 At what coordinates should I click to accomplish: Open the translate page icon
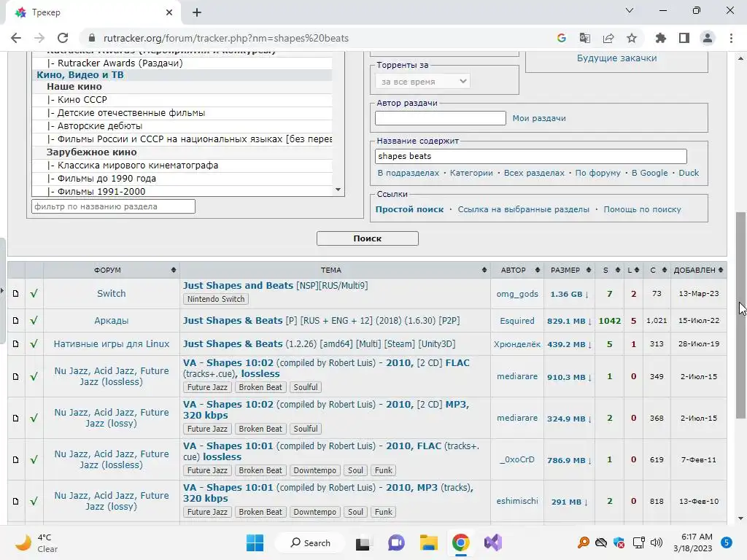click(584, 38)
